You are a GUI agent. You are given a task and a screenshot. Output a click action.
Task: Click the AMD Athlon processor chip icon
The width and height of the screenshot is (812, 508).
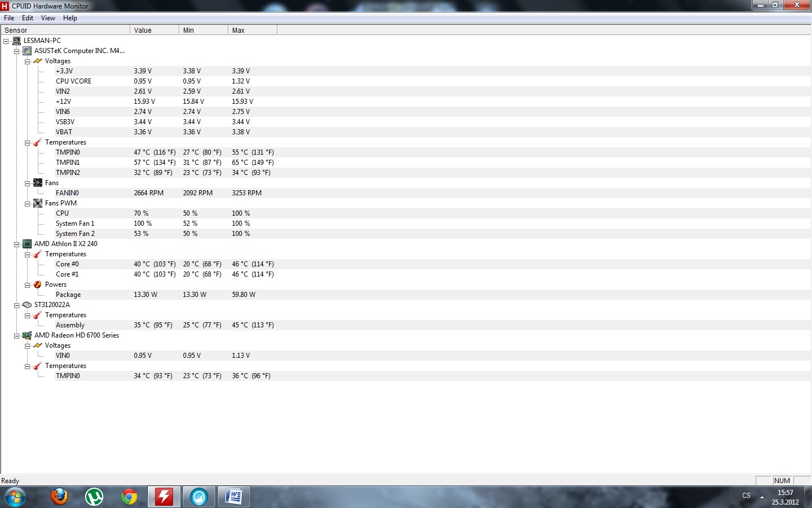tap(27, 244)
